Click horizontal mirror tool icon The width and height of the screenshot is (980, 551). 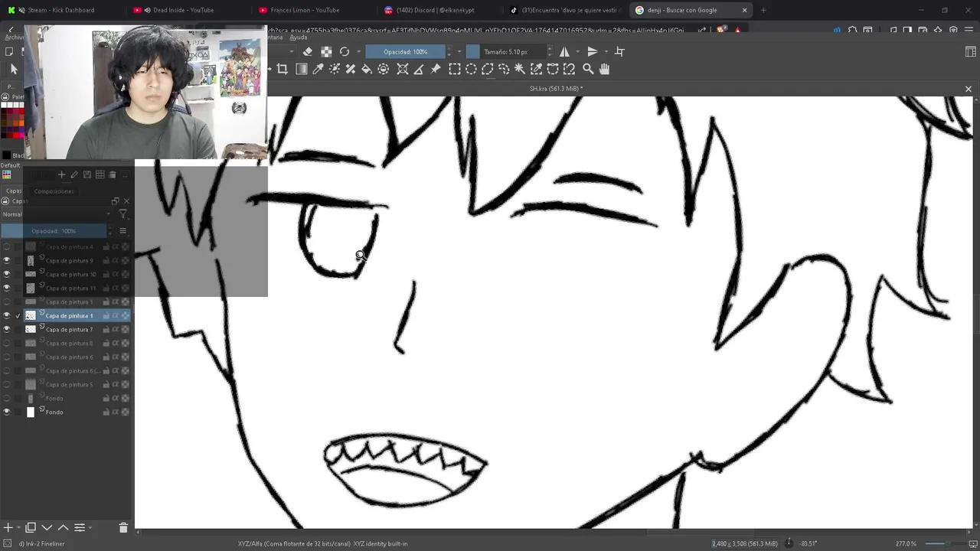click(x=564, y=51)
